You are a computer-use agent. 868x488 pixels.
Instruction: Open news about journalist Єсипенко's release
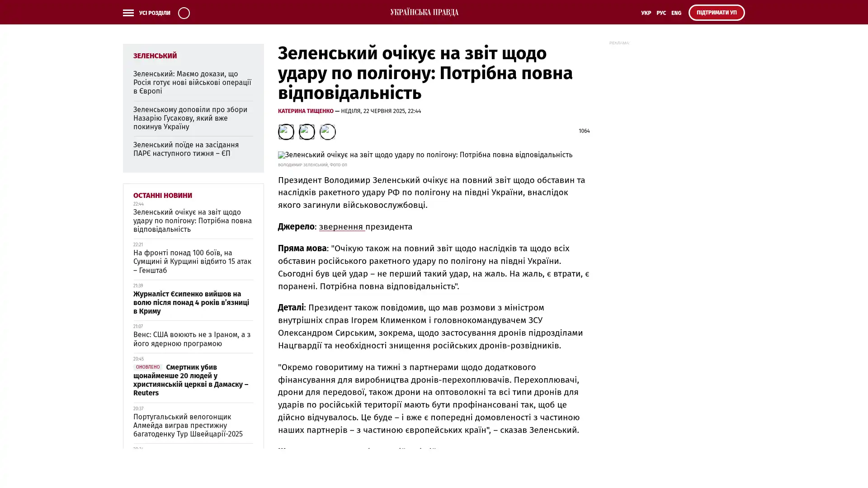pyautogui.click(x=191, y=302)
